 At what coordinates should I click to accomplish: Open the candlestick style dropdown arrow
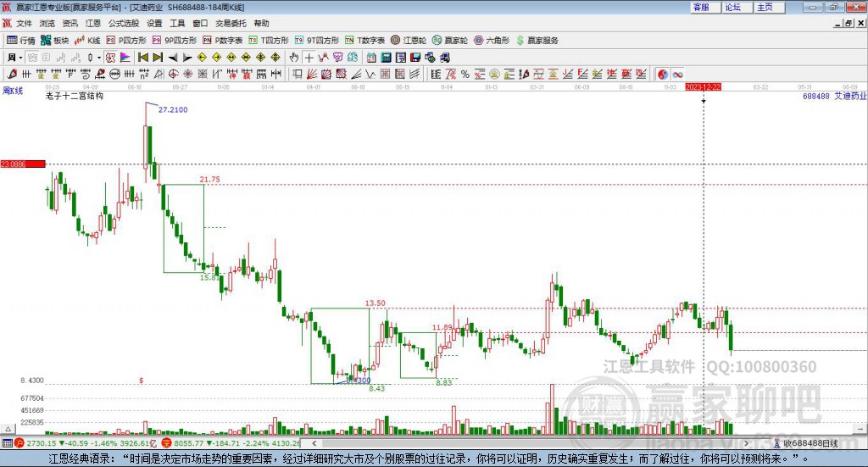pyautogui.click(x=99, y=58)
